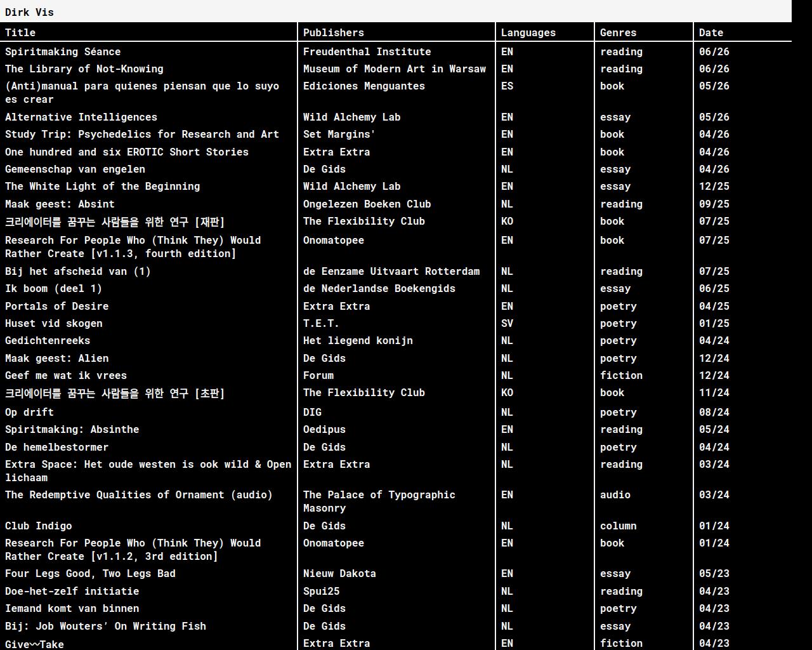This screenshot has width=812, height=650.
Task: Open Extra Space: Het oude westen entry
Action: coord(148,471)
